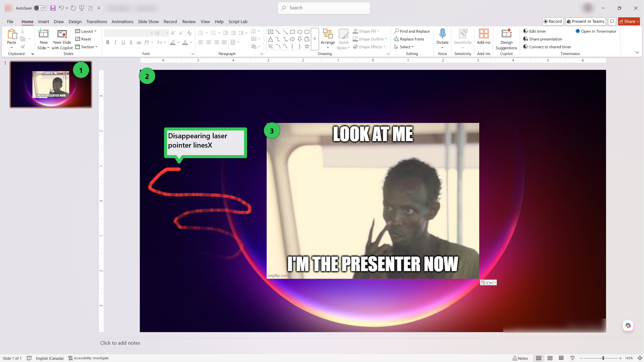Apply Bold formatting
The width and height of the screenshot is (644, 362).
pos(108,42)
